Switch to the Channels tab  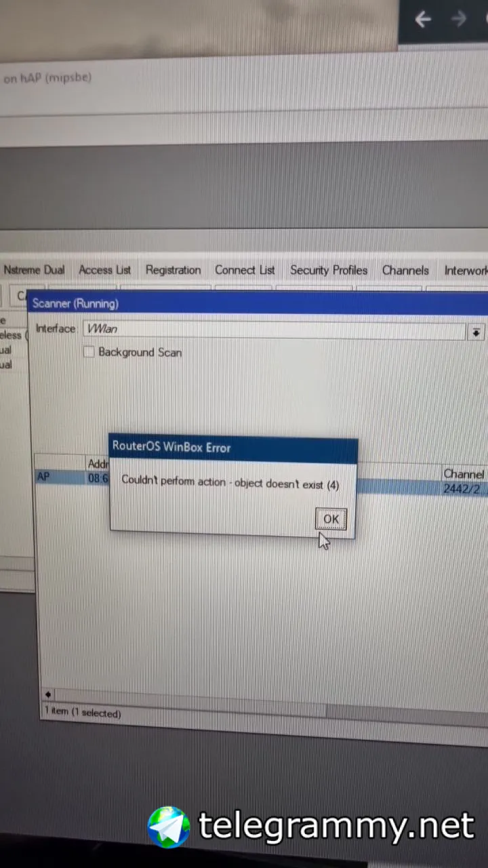tap(405, 270)
